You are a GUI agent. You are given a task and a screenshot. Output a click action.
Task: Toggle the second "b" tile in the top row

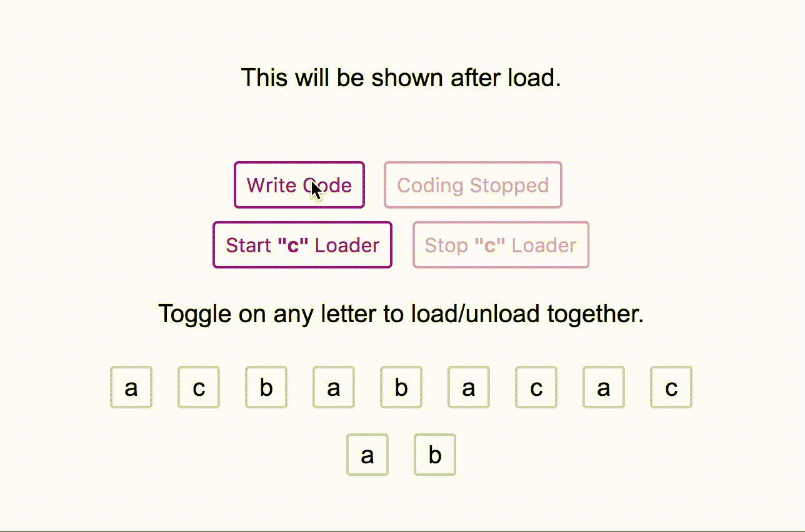click(x=401, y=387)
